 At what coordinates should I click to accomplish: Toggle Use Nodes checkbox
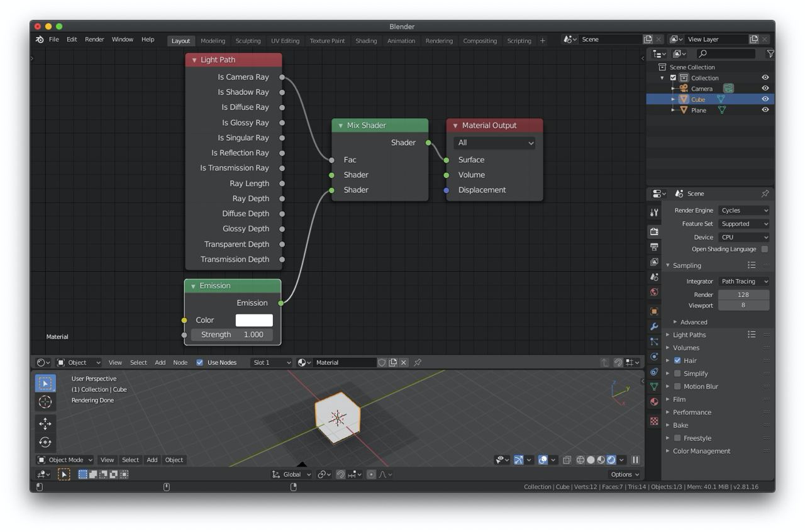coord(199,362)
